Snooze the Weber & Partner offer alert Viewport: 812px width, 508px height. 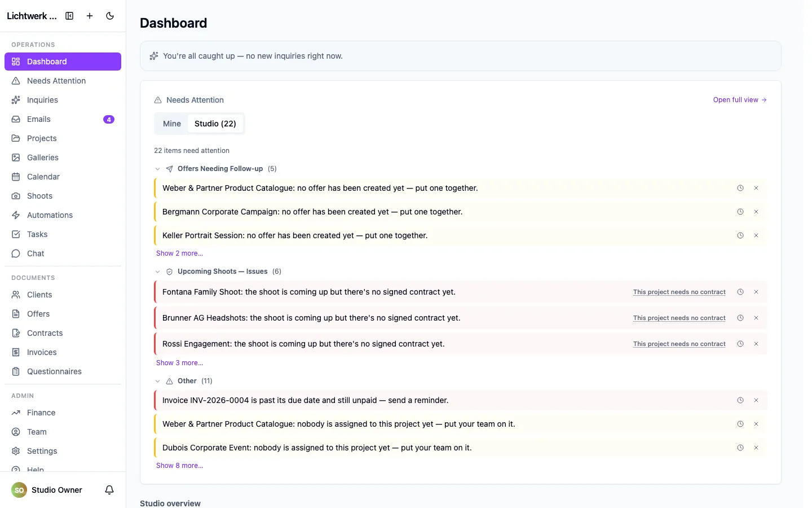(x=740, y=188)
